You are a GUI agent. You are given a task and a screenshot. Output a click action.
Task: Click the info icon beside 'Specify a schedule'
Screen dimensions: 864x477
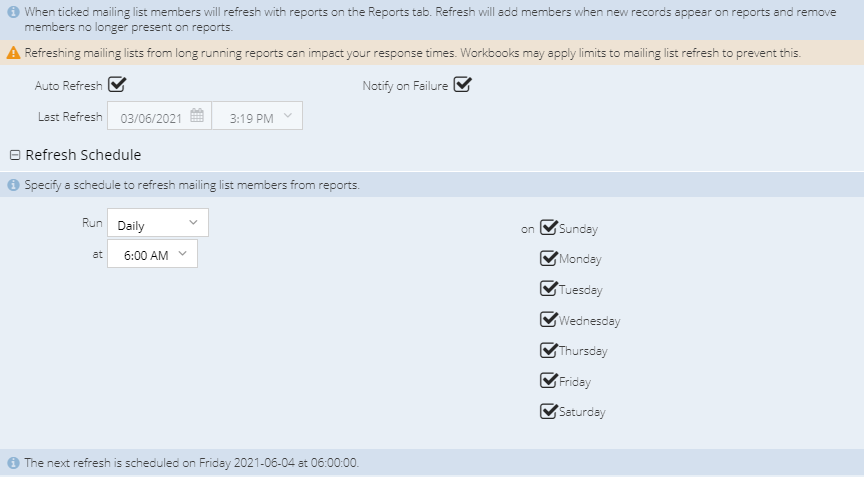tap(13, 185)
